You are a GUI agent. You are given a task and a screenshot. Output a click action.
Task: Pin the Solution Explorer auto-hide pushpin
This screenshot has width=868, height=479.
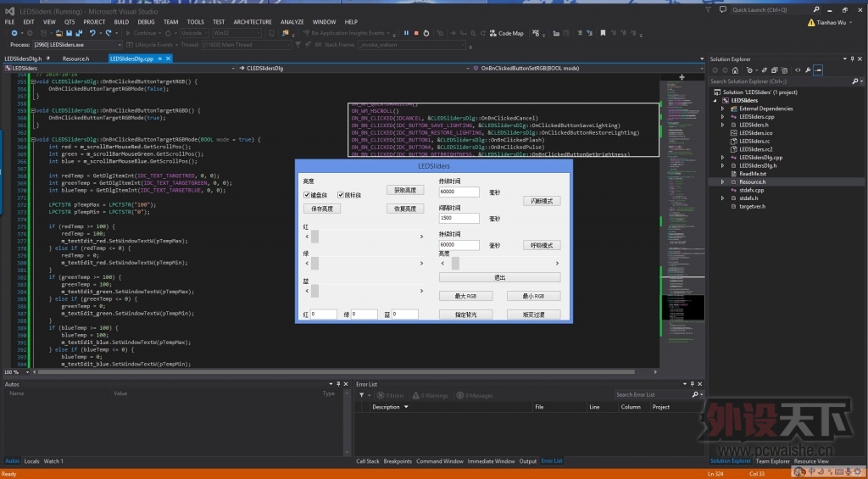coord(853,58)
